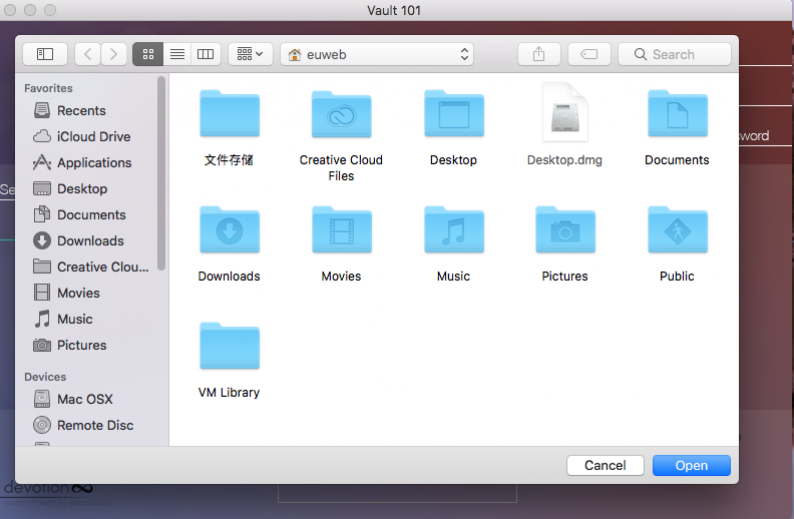794x519 pixels.
Task: Select Recents in the sidebar
Action: coord(90,110)
